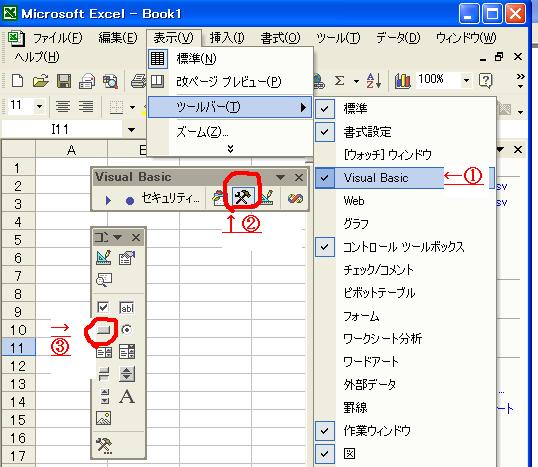538x467 pixels.
Task: Select row 5 header
Action: (x=18, y=240)
